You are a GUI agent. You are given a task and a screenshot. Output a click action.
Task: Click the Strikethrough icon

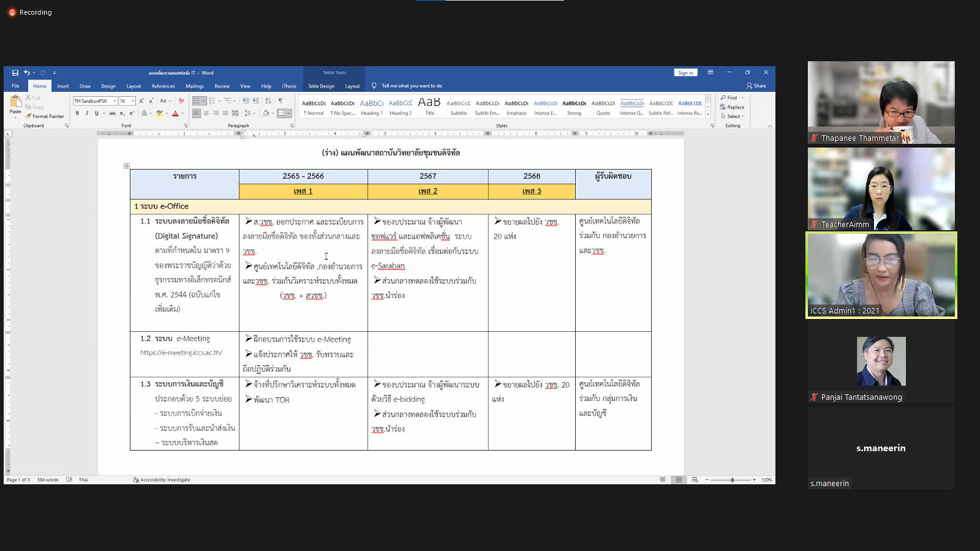(x=112, y=113)
